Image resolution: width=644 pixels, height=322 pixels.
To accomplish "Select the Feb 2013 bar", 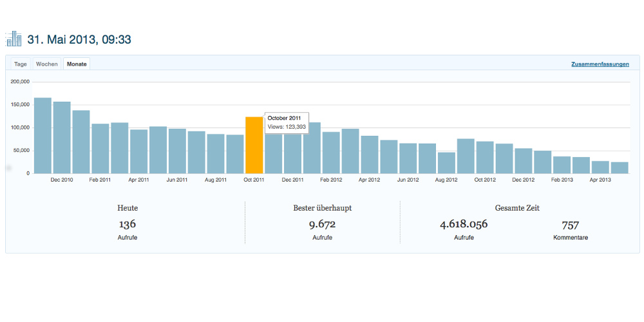I will tap(562, 165).
